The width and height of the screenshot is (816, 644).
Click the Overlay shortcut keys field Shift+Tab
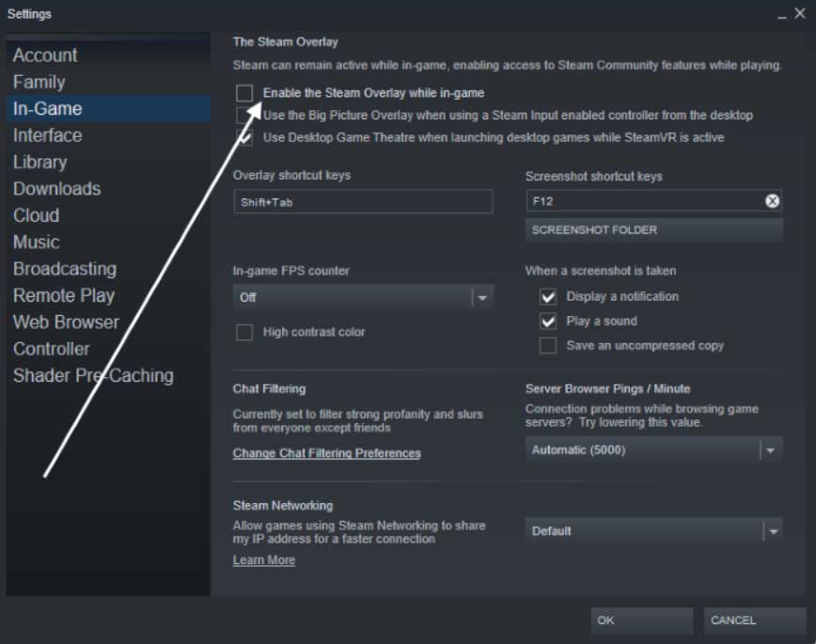363,202
